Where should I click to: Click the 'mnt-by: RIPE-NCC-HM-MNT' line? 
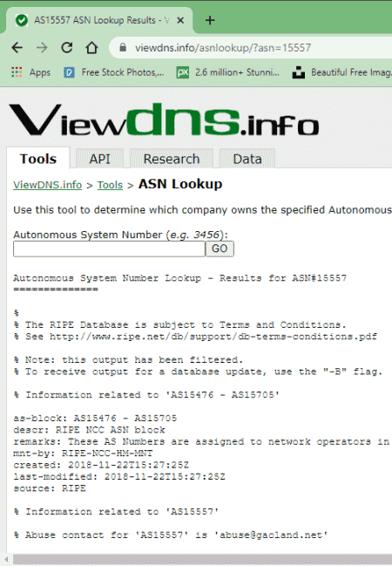pos(83,453)
